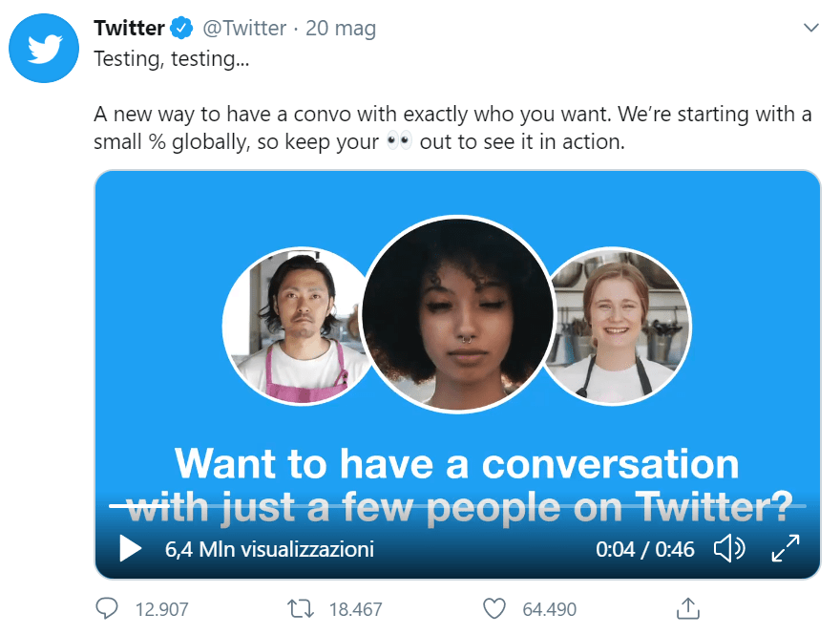Toggle video playback with the play button
Screen dimensions: 840x635
[128, 548]
